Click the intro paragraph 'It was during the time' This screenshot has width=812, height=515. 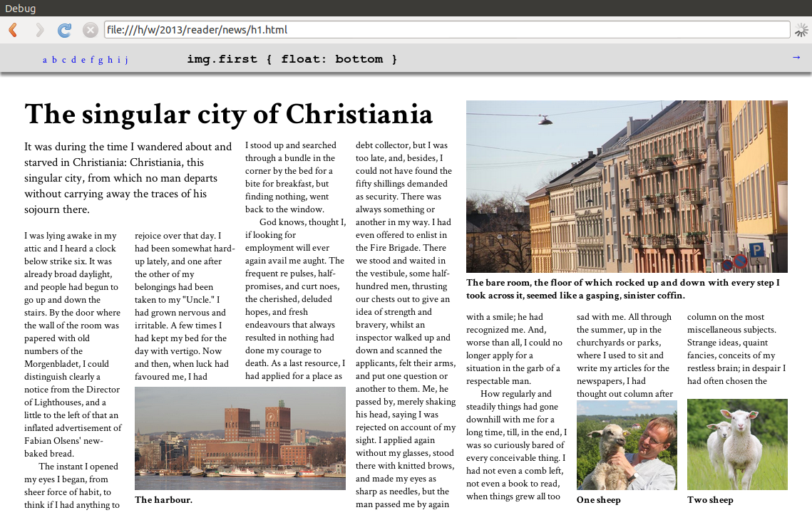128,178
